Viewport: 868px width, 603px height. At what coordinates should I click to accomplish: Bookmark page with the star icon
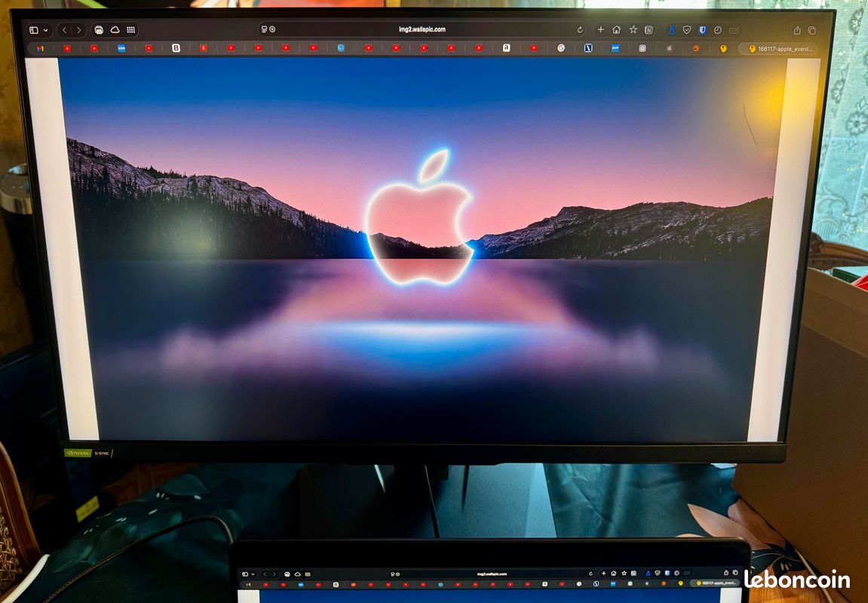633,30
